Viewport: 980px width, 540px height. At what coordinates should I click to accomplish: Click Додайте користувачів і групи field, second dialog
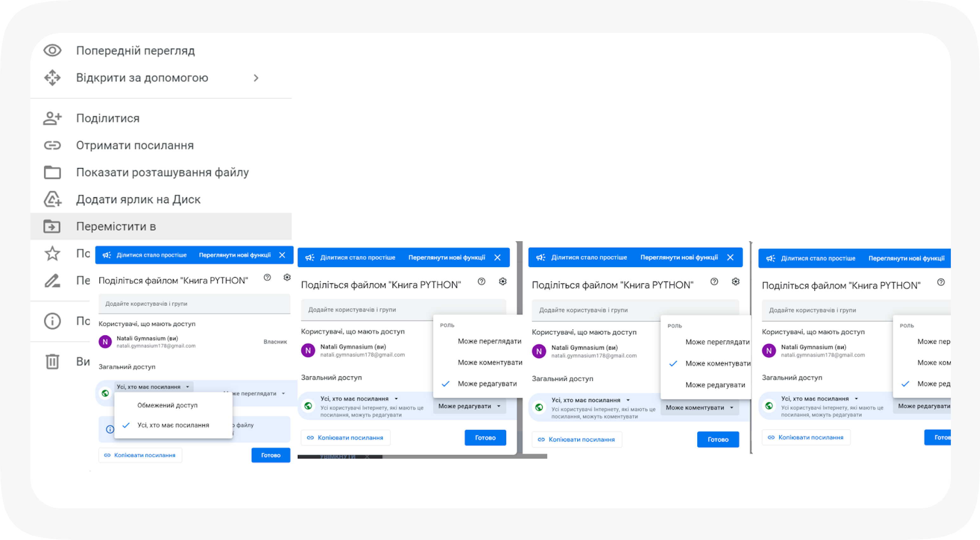pyautogui.click(x=403, y=310)
